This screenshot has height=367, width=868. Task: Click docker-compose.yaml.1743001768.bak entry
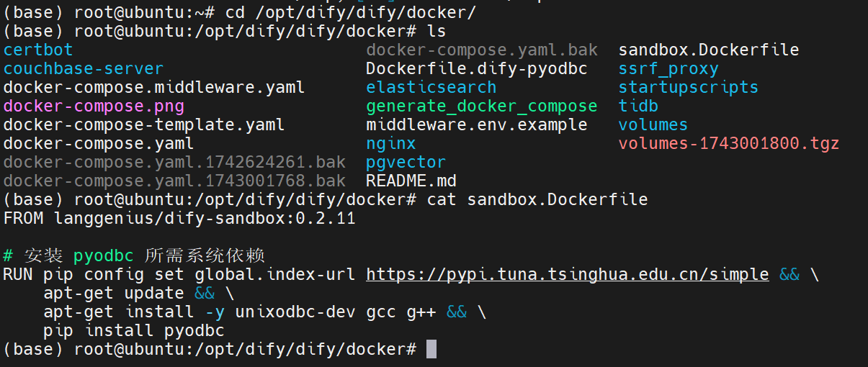click(x=174, y=181)
